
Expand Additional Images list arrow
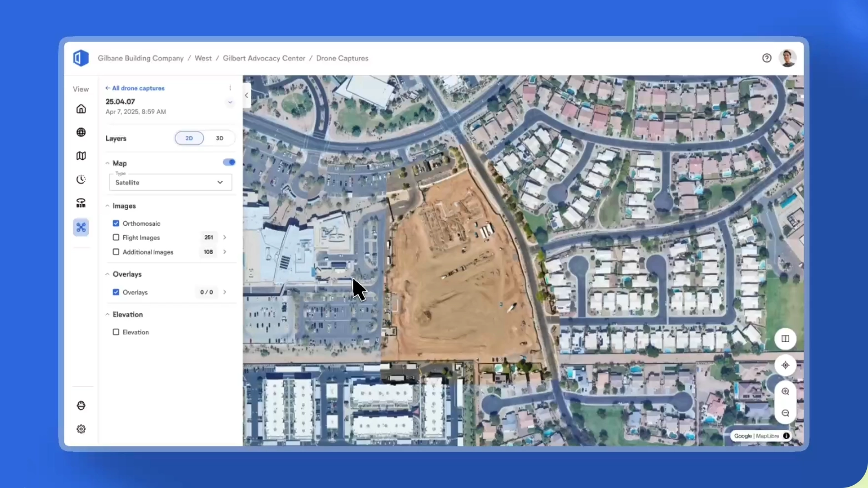225,252
